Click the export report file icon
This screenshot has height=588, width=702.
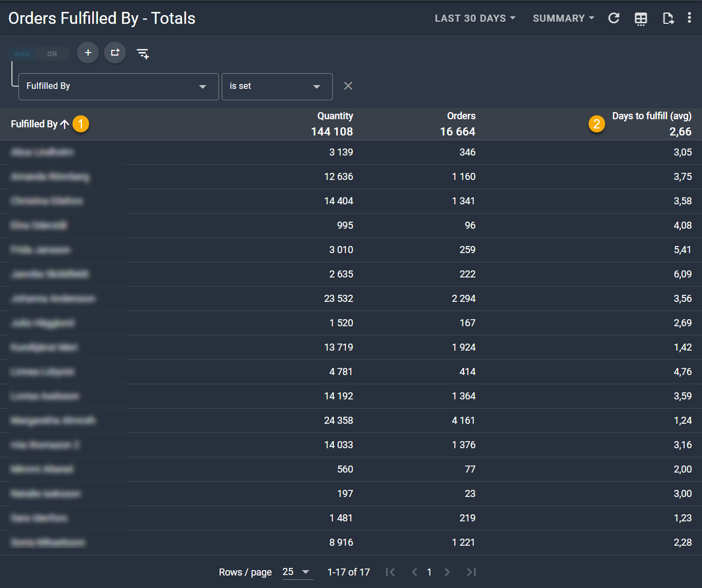coord(668,18)
